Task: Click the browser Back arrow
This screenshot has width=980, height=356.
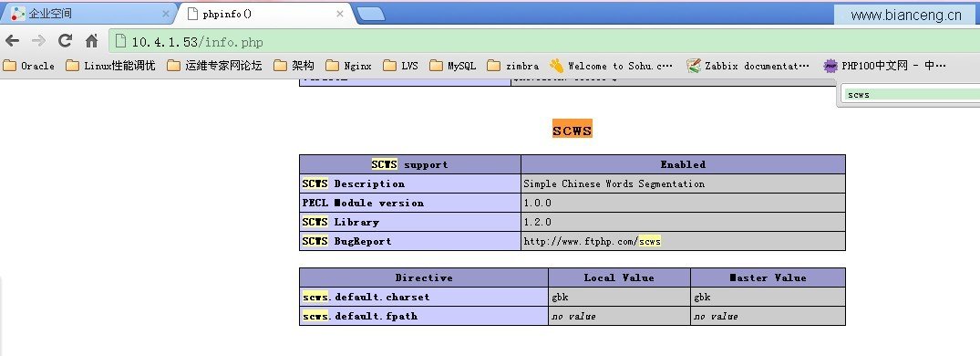Action: click(13, 41)
